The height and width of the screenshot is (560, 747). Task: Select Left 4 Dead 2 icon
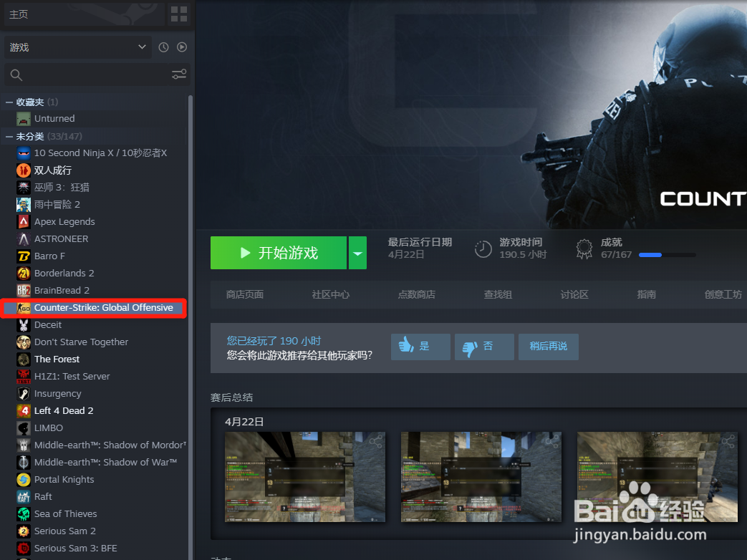(x=24, y=411)
